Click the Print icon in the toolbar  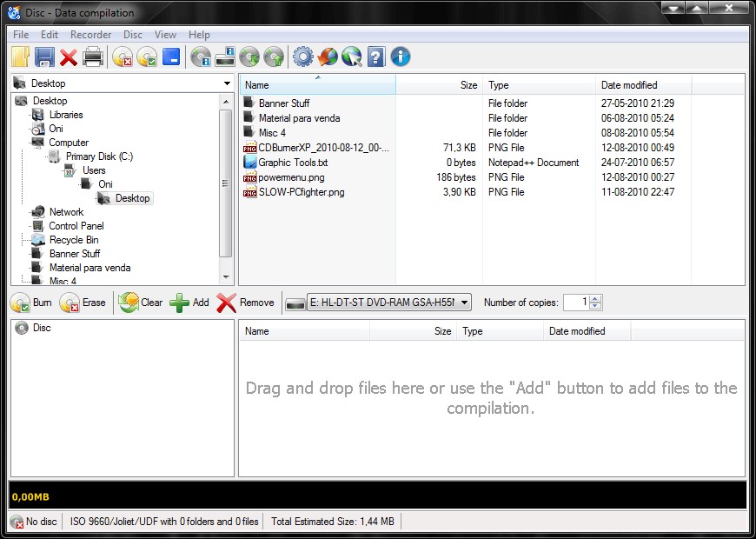coord(93,57)
